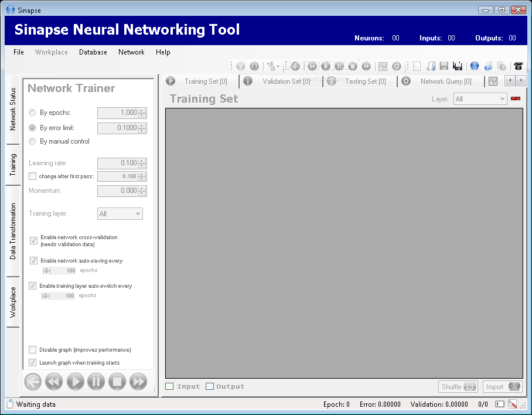Enable Disable graph checkbox
The width and height of the screenshot is (532, 415).
[33, 349]
